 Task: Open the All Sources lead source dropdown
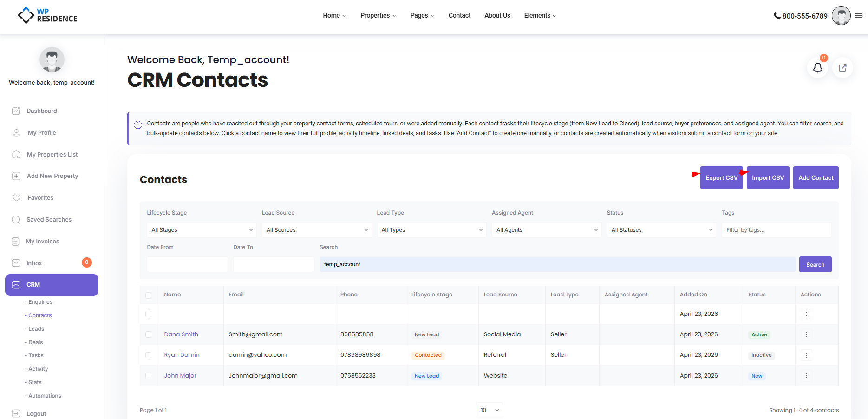[317, 230]
